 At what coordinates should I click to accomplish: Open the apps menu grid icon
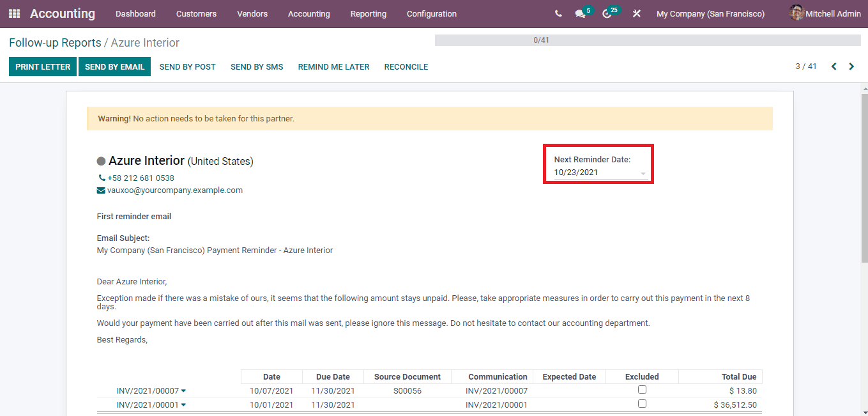click(13, 13)
